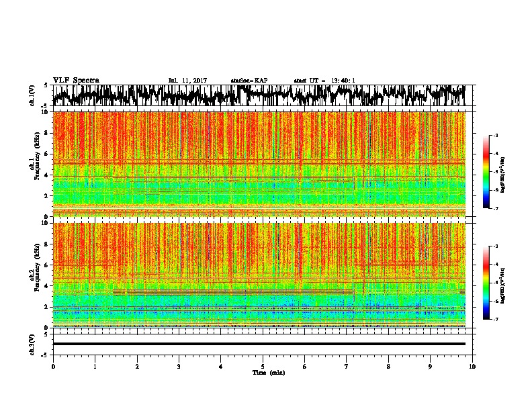
Task: Select the date text "Jul. 11, 2017"
Action: pyautogui.click(x=187, y=81)
